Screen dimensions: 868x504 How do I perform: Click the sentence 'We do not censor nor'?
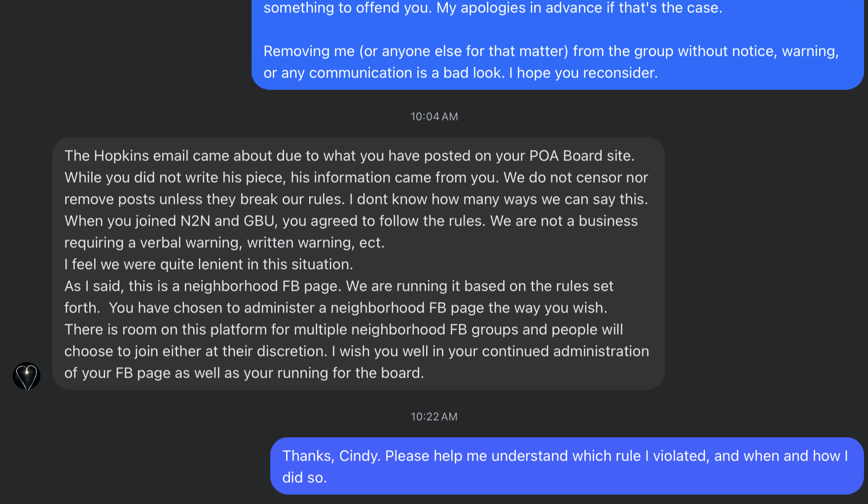[x=576, y=177]
